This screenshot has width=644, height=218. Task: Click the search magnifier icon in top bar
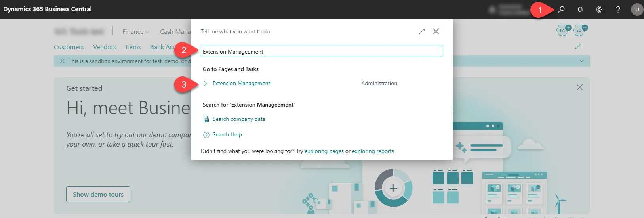point(561,10)
